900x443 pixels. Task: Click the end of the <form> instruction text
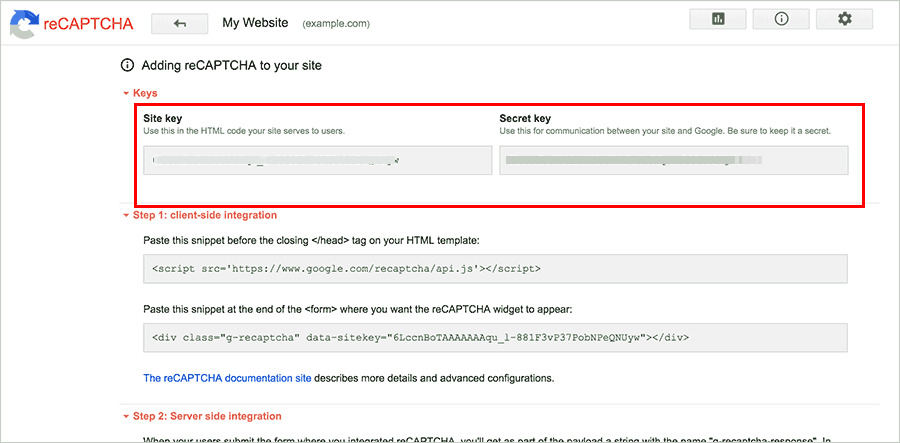(x=358, y=309)
